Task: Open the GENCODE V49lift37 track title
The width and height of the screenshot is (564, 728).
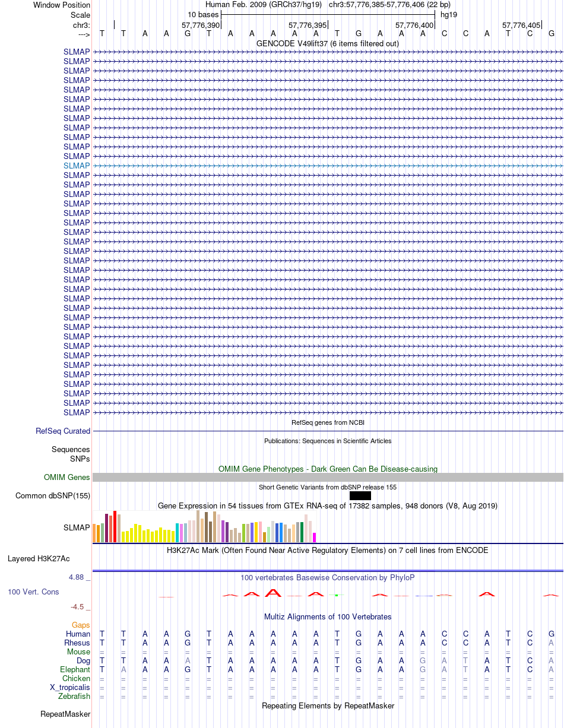Action: 328,43
